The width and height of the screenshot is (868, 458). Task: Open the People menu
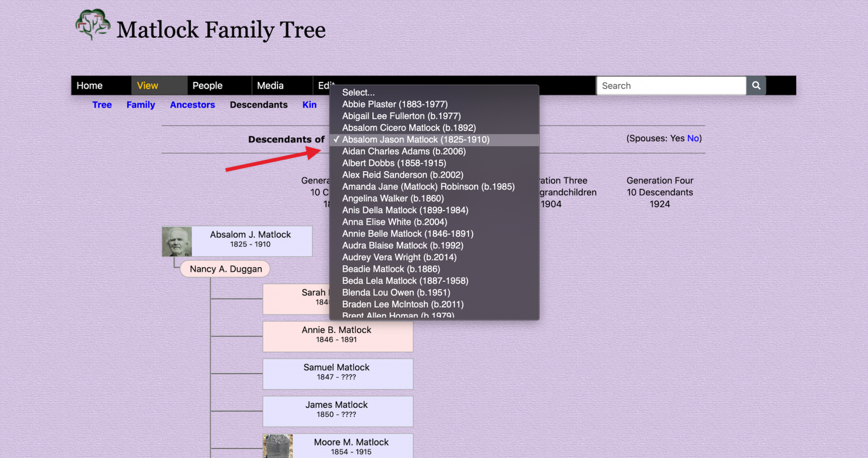pyautogui.click(x=207, y=85)
